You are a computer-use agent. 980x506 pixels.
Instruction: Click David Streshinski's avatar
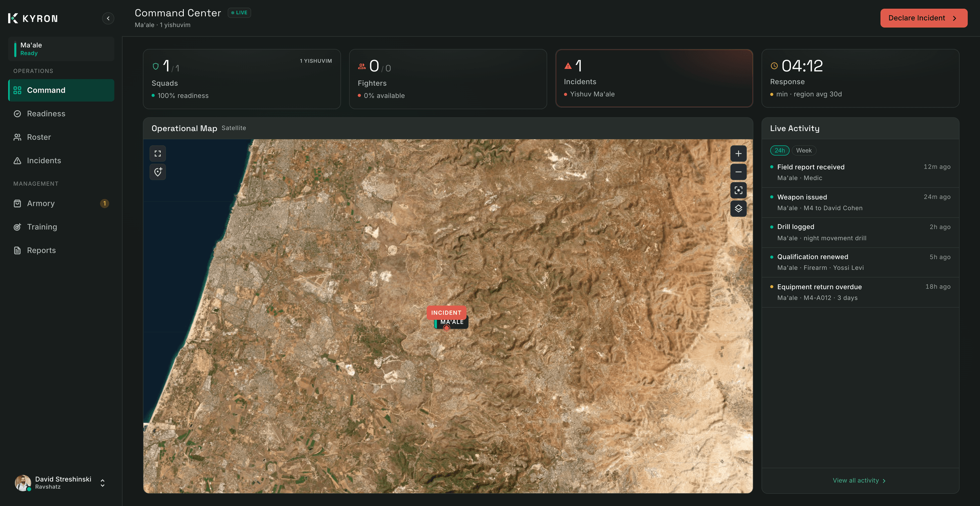tap(23, 483)
